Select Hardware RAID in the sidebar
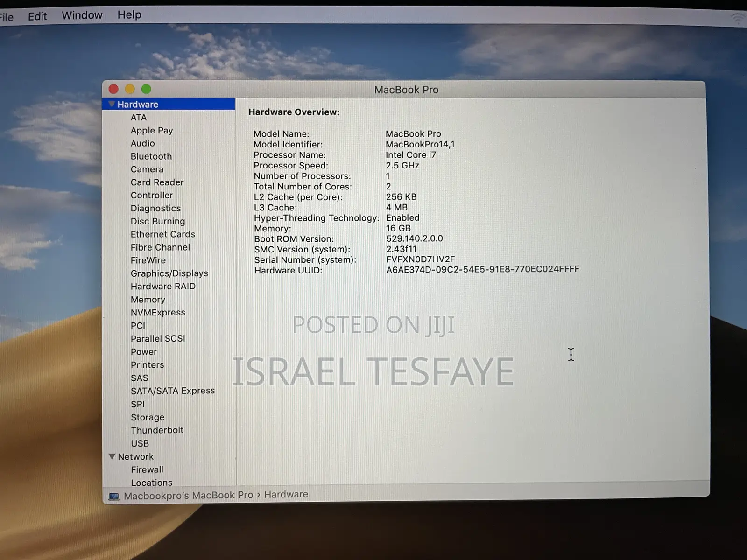747x560 pixels. [163, 287]
